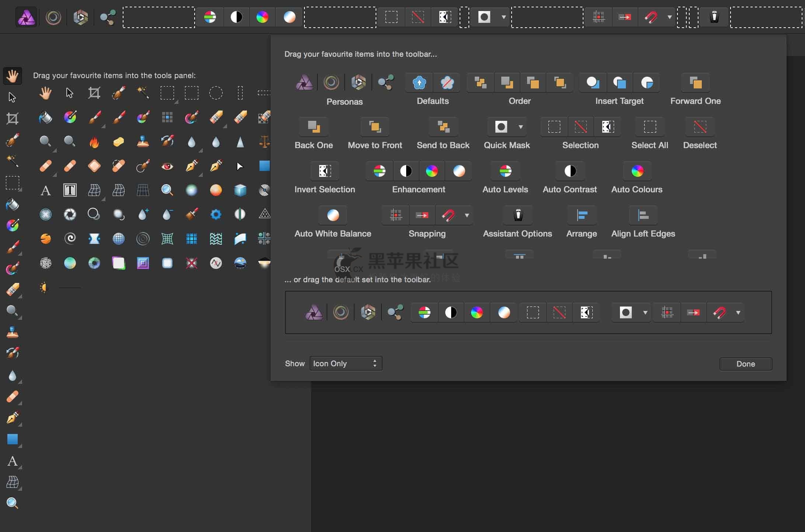Image resolution: width=805 pixels, height=532 pixels.
Task: Toggle Snapping magnet in the top toolbar
Action: 651,17
